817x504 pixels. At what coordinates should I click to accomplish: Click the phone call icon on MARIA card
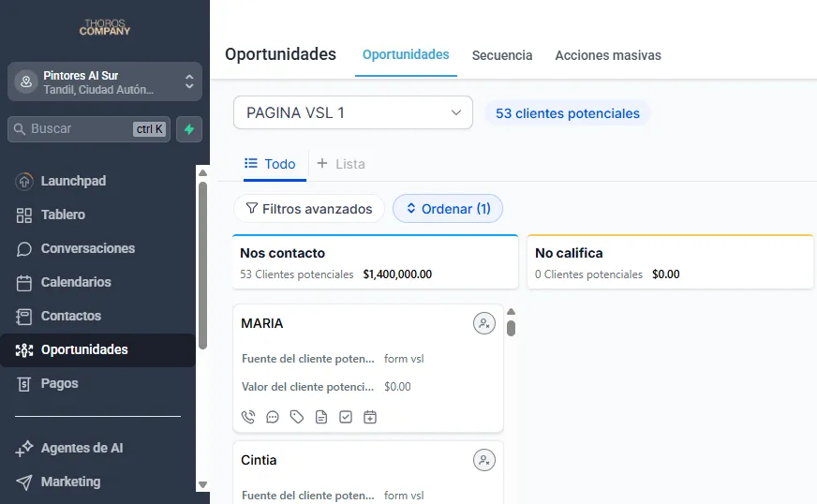(248, 417)
